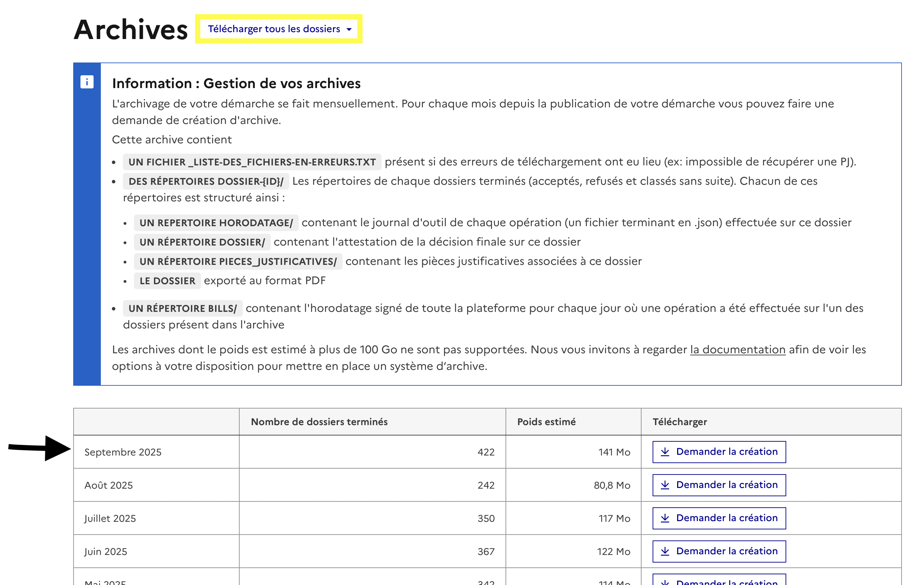Screen dimensions: 924x585
Task: Click the blue information icon in the alert
Action: [87, 82]
